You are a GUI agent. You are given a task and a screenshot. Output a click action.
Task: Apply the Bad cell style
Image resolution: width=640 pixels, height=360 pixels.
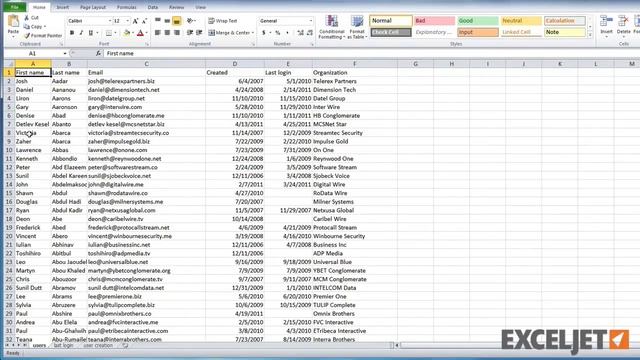pos(434,21)
